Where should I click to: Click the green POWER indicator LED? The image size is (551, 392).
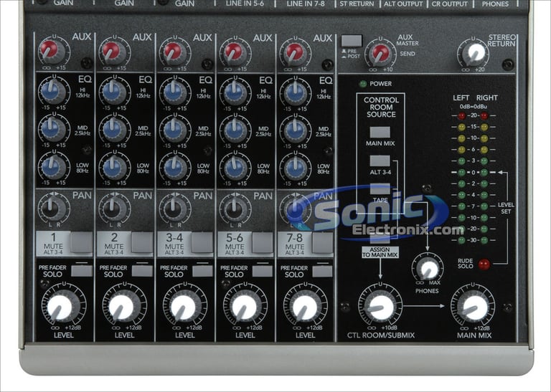(362, 84)
